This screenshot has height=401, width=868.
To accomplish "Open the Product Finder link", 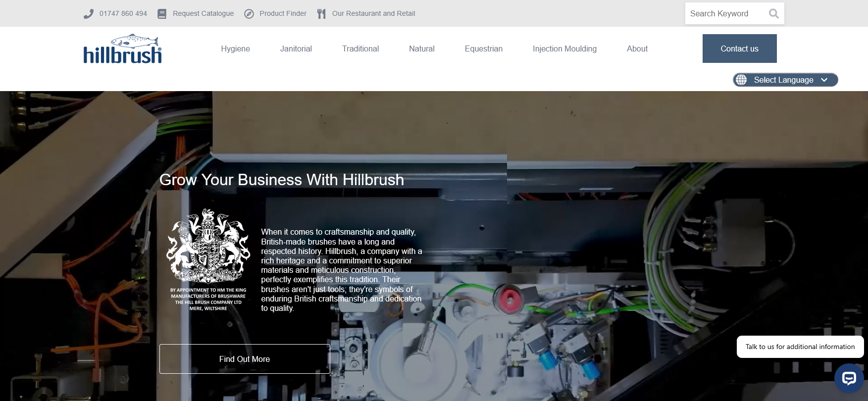I will 283,13.
